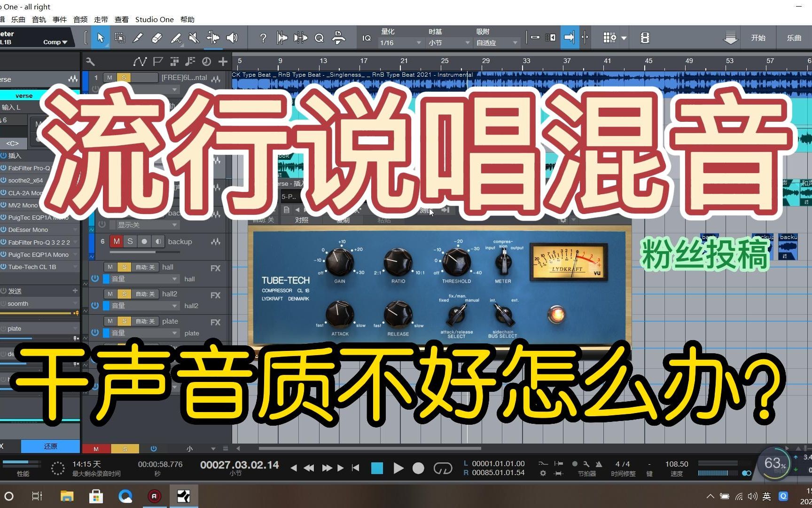Open the tempo track clock icon
The image size is (812, 508).
coord(206,61)
